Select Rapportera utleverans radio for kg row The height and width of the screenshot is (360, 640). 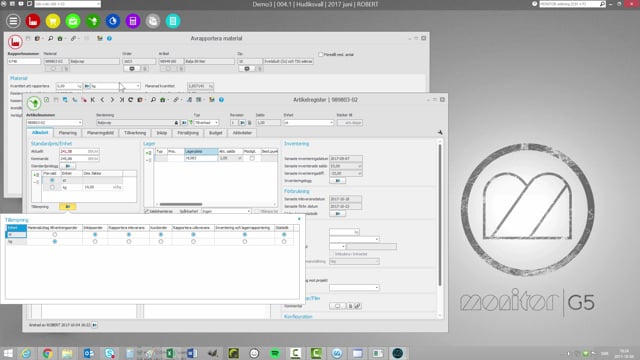click(x=193, y=242)
